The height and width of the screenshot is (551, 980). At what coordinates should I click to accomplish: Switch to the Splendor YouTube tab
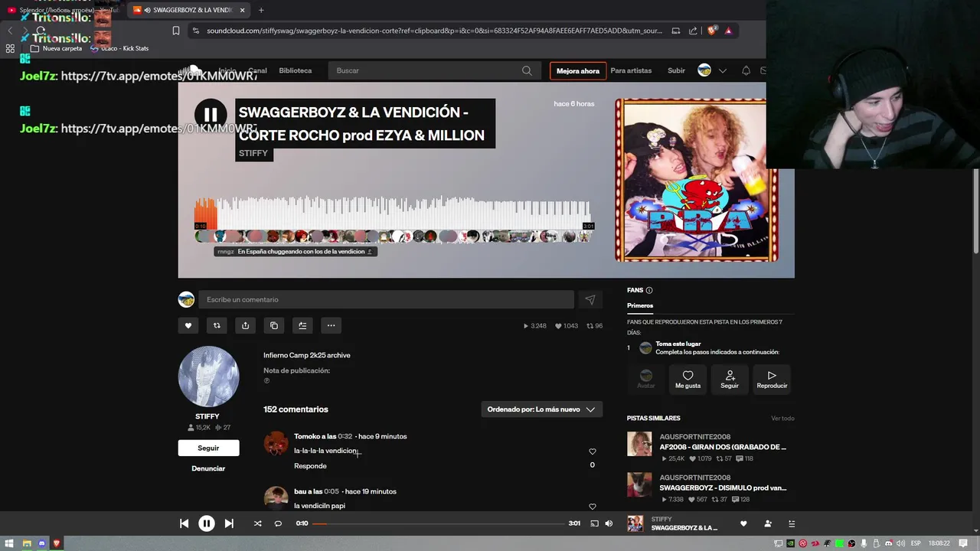[63, 10]
